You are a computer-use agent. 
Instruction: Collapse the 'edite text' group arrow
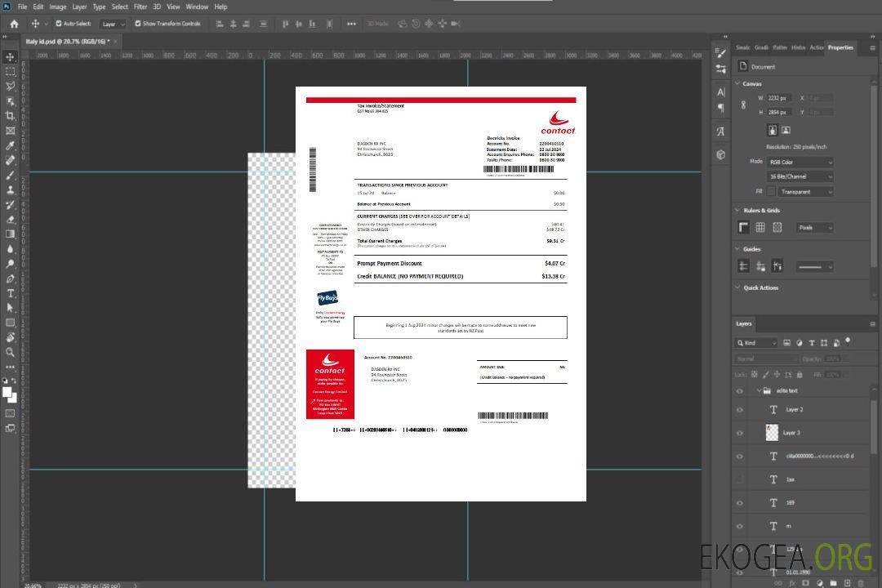[x=758, y=390]
